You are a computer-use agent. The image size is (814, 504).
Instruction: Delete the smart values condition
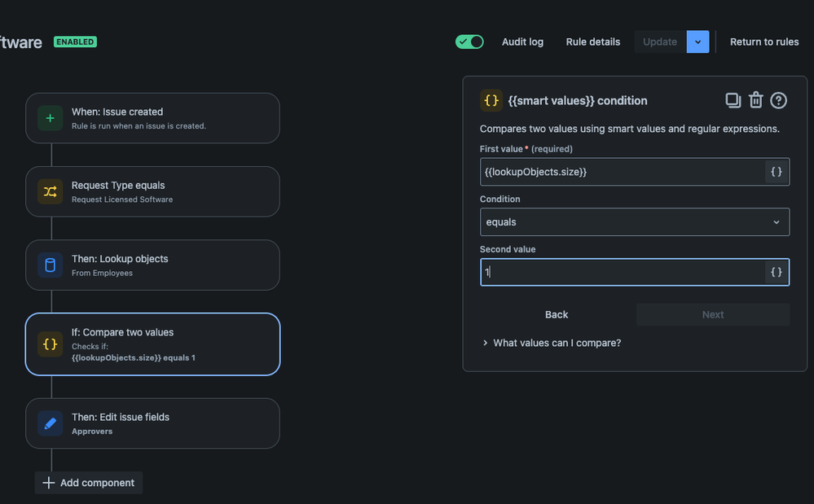(756, 100)
